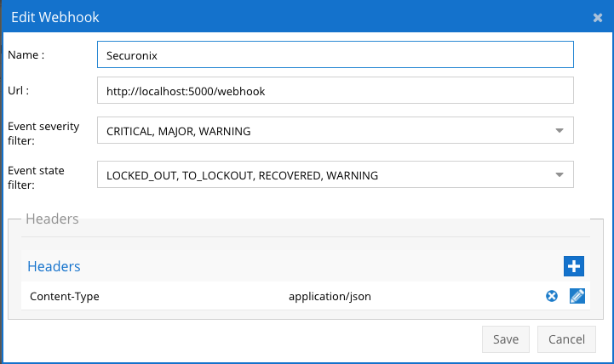
Task: Click into the Url input field
Action: (x=336, y=90)
